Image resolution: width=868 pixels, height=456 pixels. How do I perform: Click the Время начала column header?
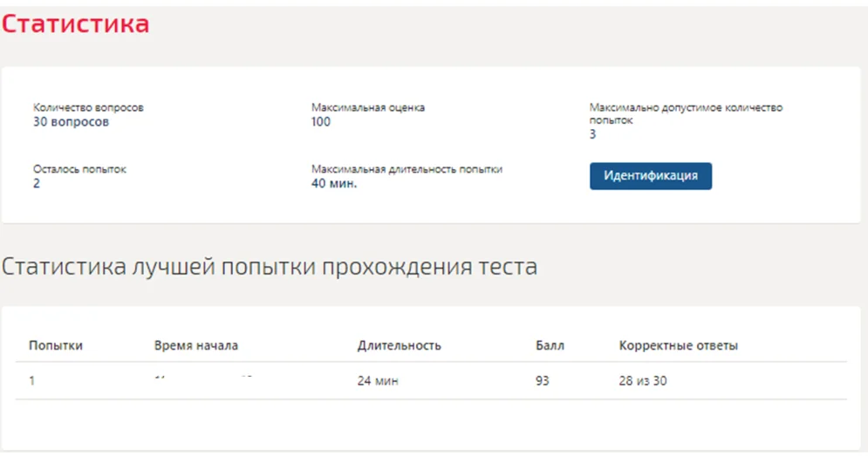click(196, 345)
